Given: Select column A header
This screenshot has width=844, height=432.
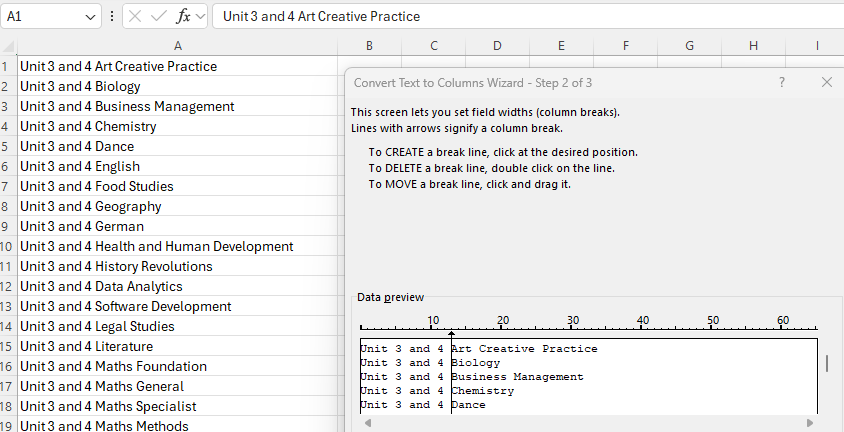Looking at the screenshot, I should (x=178, y=46).
